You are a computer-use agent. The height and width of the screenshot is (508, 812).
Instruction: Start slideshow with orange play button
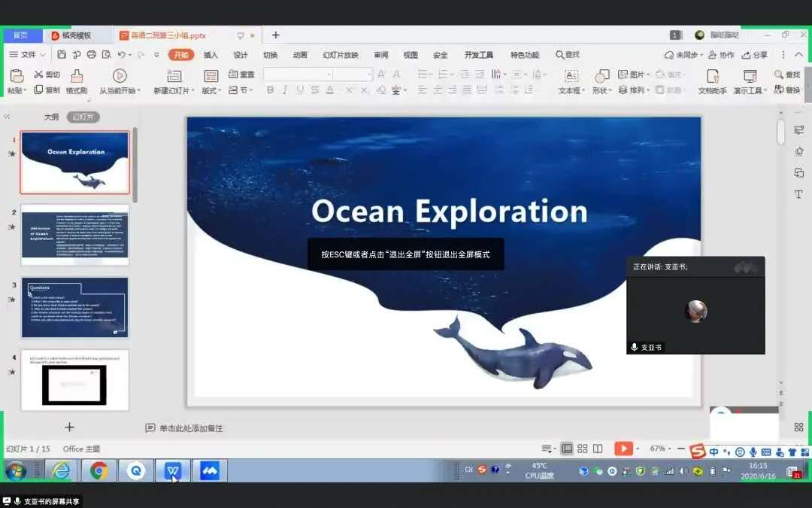623,449
